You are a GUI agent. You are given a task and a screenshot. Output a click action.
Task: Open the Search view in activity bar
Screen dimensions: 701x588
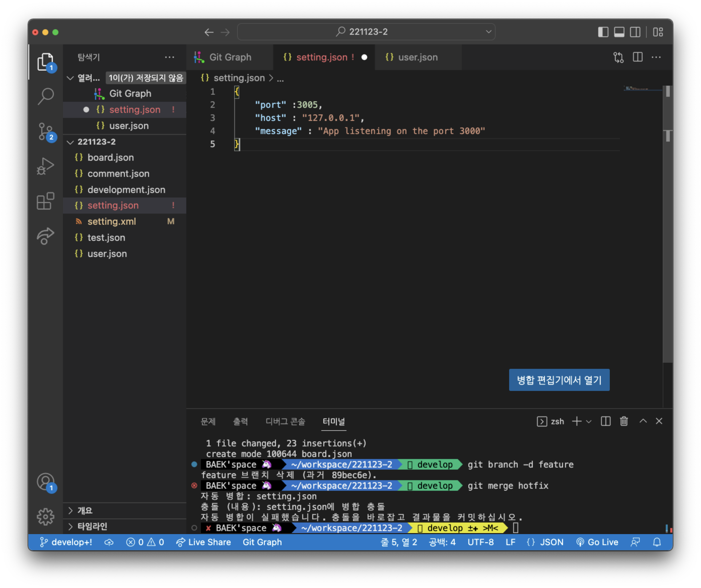(x=45, y=96)
